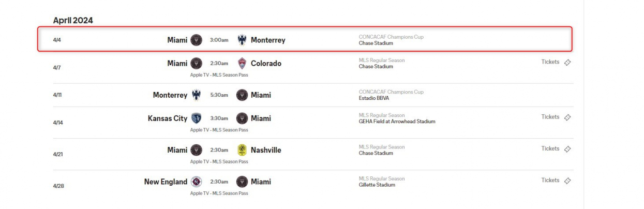Screen dimensions: 644x209
Task: Click Sporting Kansas City crest icon
Action: point(196,118)
